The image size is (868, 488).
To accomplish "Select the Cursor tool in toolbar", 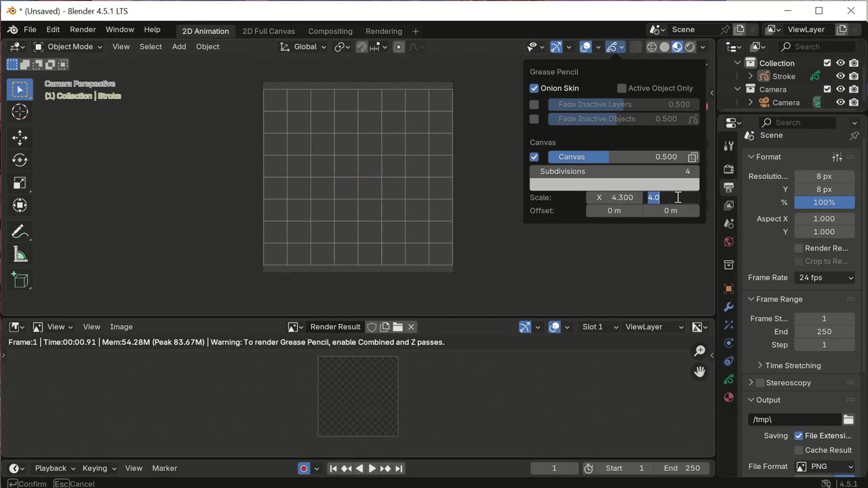I will pyautogui.click(x=20, y=113).
